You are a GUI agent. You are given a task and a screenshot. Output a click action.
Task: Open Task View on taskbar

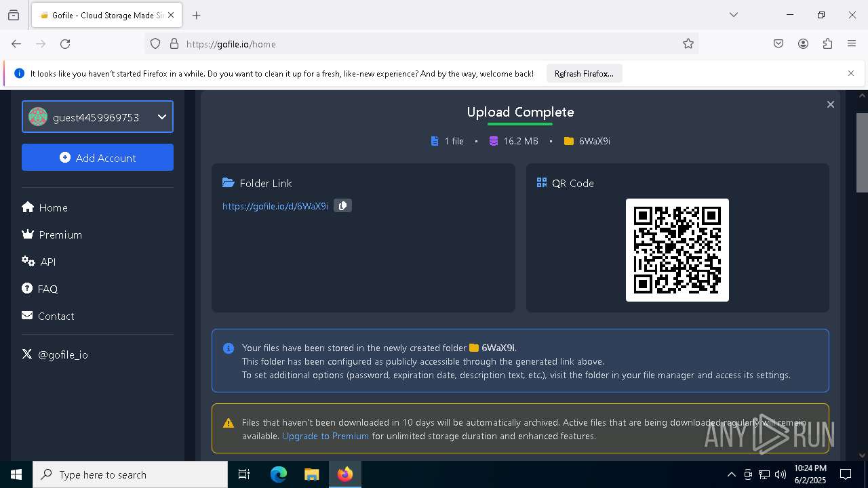(244, 474)
